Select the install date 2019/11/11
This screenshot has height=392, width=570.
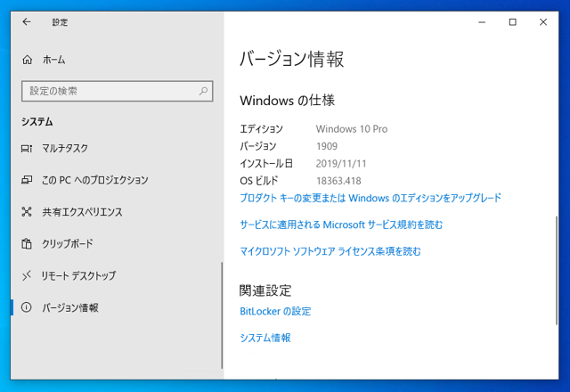(341, 164)
